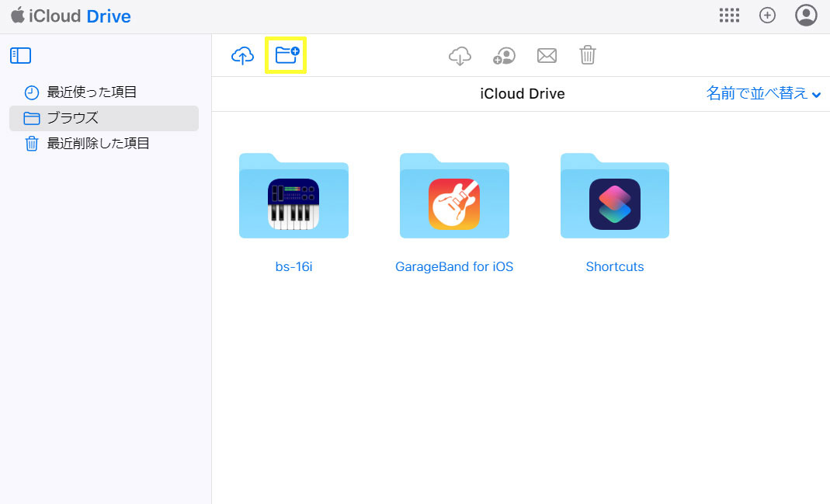Click the Apple logo in the header

[18, 15]
